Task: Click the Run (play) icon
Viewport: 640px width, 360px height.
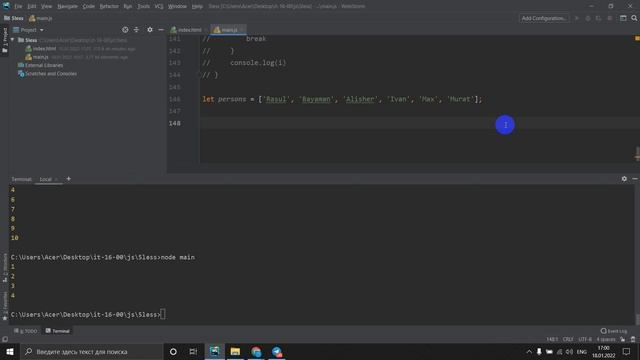Action: [577, 18]
